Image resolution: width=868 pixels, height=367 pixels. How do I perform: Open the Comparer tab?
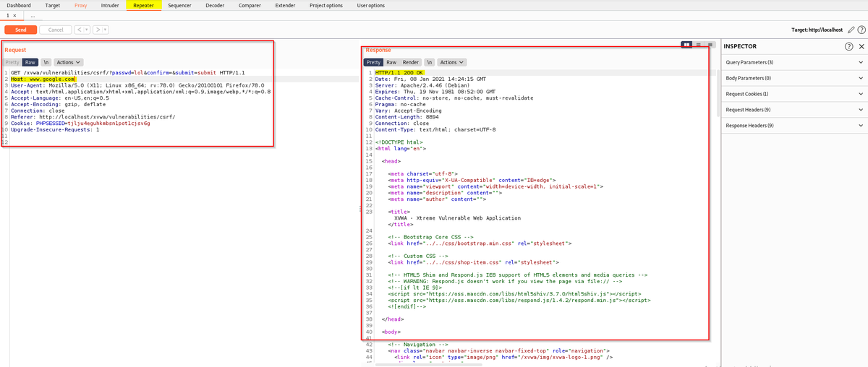(250, 5)
